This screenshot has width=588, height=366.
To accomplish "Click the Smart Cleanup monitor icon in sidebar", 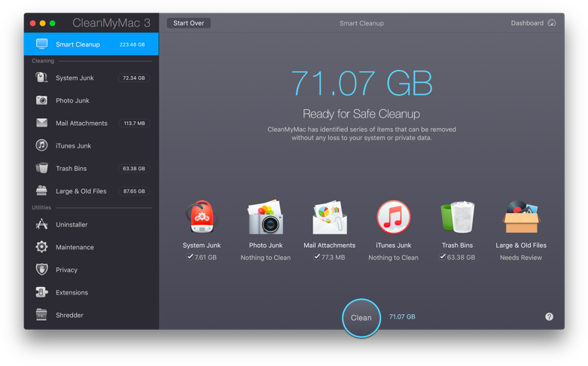I will (x=41, y=44).
